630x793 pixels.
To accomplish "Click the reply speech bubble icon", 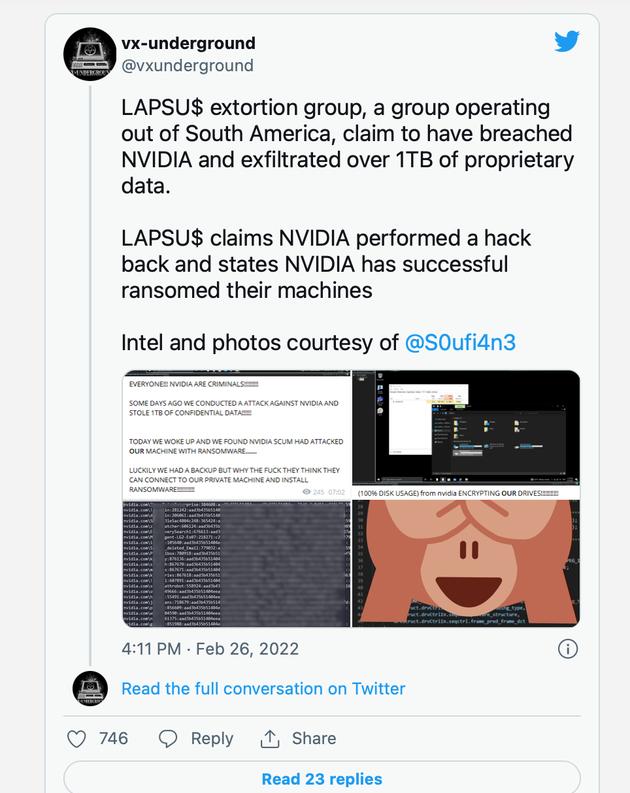I will coord(168,739).
